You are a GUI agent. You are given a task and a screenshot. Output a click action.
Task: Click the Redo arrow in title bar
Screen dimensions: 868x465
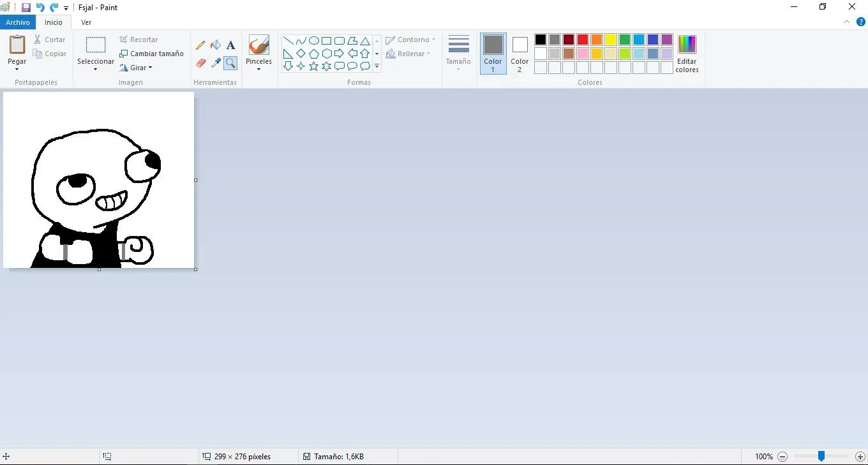tap(54, 8)
